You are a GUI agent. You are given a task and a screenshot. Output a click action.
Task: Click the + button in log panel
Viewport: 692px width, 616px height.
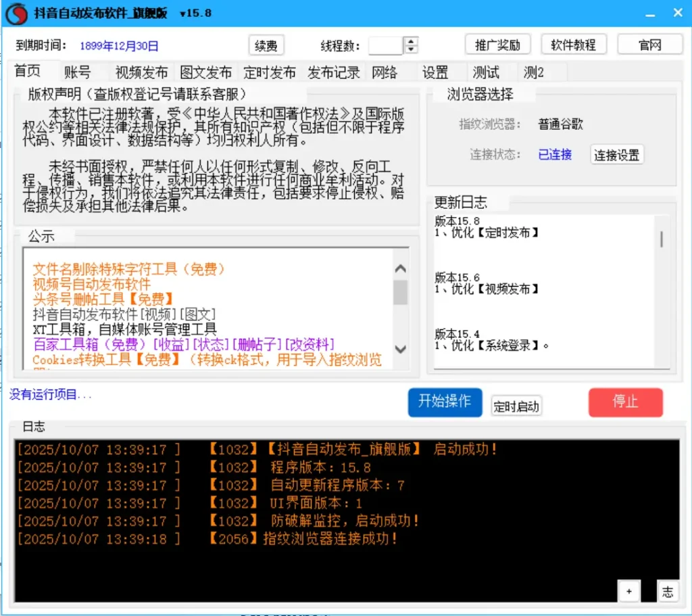click(x=628, y=592)
